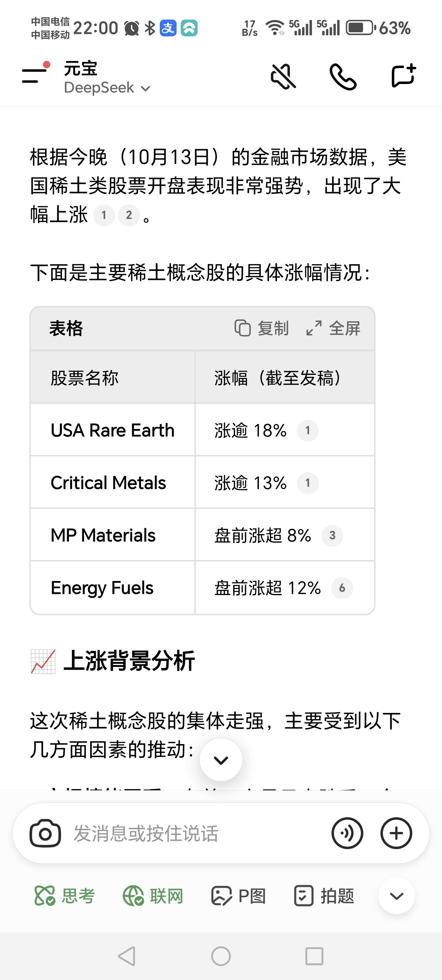Screen dimensions: 442x980
Task: Tap the camera icon in input bar
Action: (x=45, y=833)
